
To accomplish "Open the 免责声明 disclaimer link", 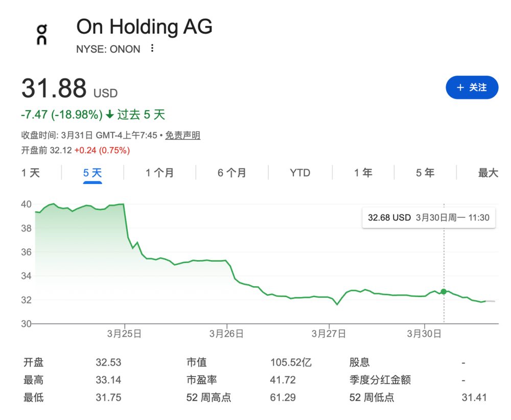I will (x=182, y=135).
